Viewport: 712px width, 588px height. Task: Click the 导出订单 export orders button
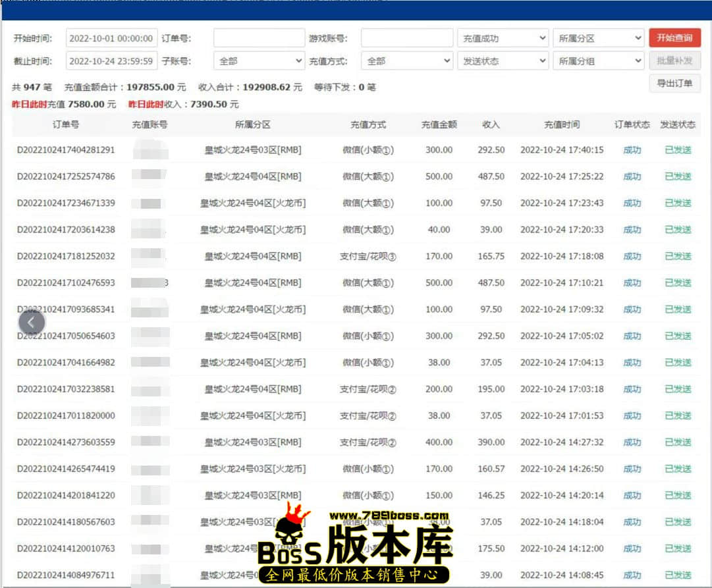click(674, 84)
